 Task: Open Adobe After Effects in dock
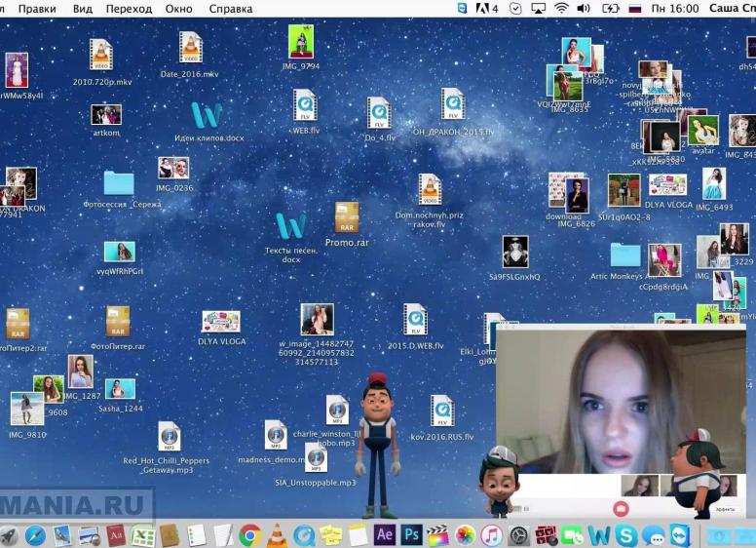(384, 534)
